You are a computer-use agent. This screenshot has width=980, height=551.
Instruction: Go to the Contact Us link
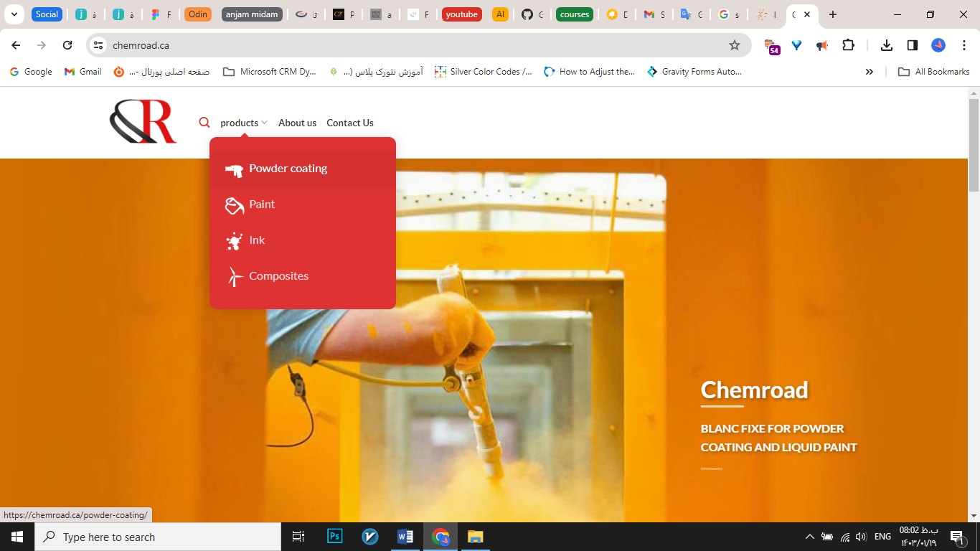click(x=349, y=123)
